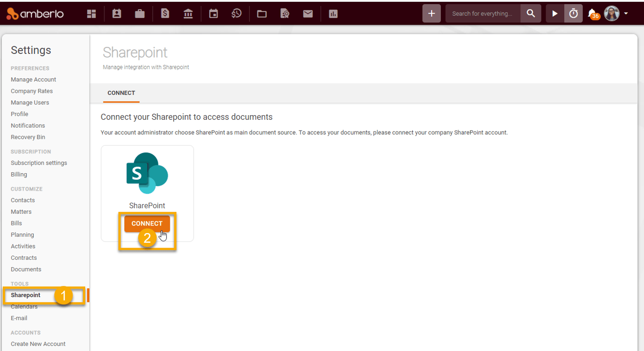The height and width of the screenshot is (351, 644).
Task: Open the Dashboard grid icon
Action: coord(91,13)
